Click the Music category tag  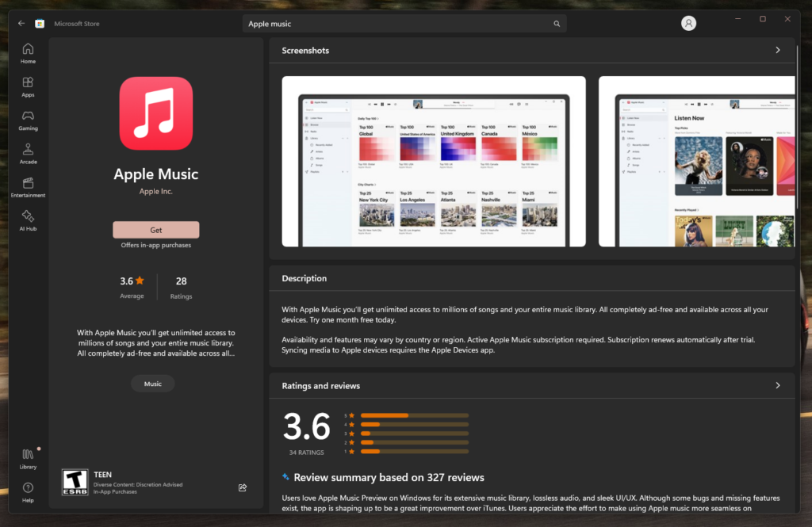[x=153, y=384]
